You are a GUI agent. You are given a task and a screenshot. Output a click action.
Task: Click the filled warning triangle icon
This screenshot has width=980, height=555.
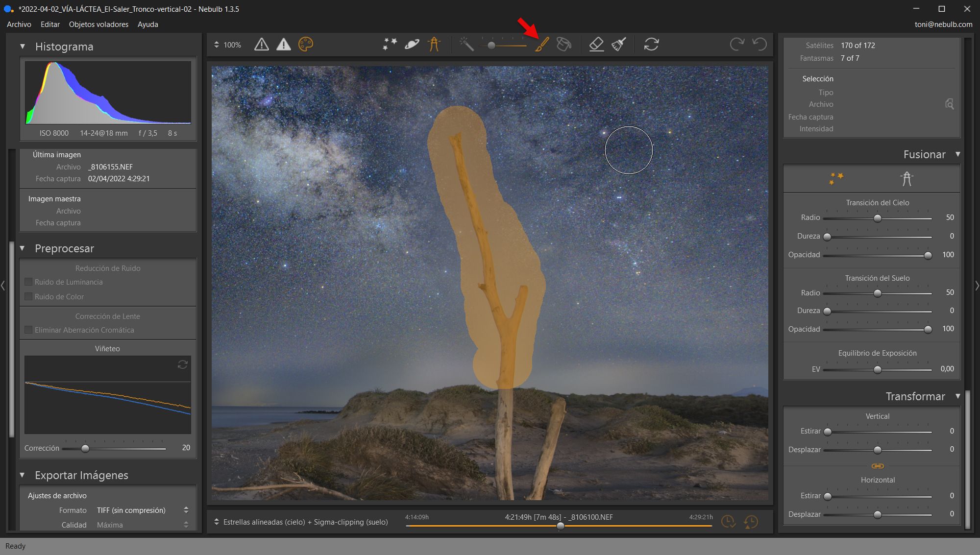(x=284, y=45)
